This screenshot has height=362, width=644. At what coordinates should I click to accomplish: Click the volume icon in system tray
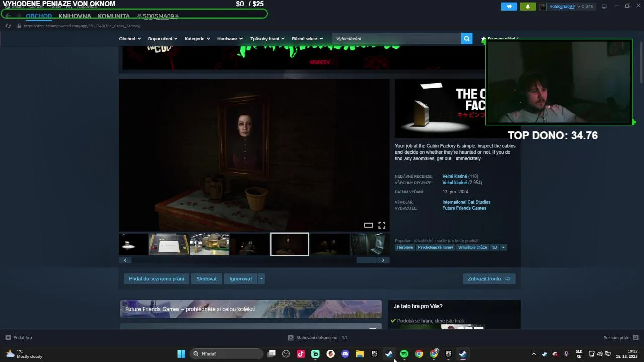tap(599, 354)
